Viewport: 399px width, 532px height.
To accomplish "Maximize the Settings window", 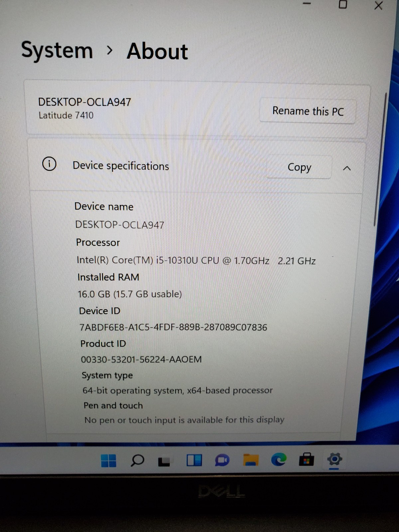I will (x=343, y=4).
